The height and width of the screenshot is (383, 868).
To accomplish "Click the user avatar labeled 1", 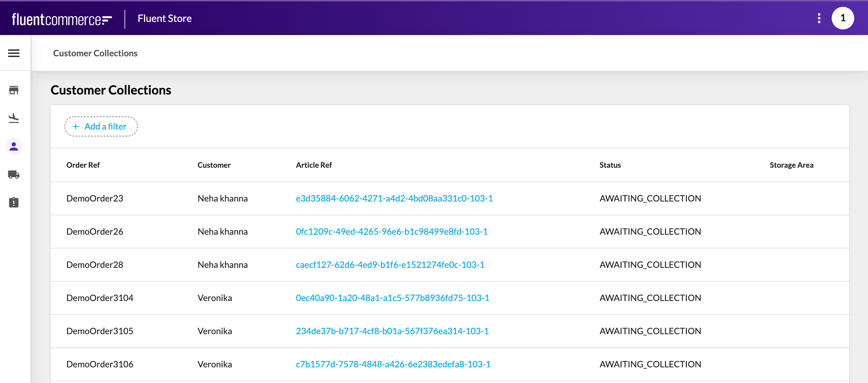I will (x=842, y=18).
